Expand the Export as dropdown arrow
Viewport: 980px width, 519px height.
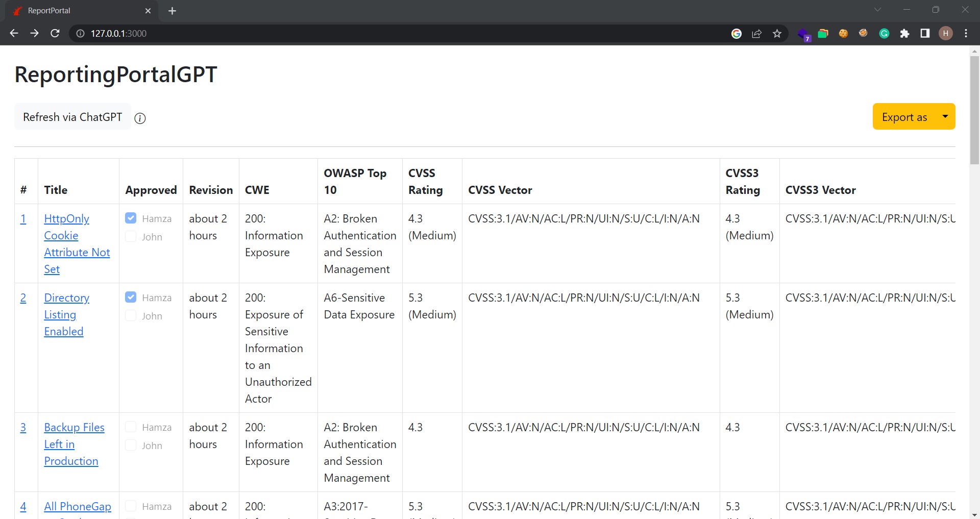click(945, 116)
